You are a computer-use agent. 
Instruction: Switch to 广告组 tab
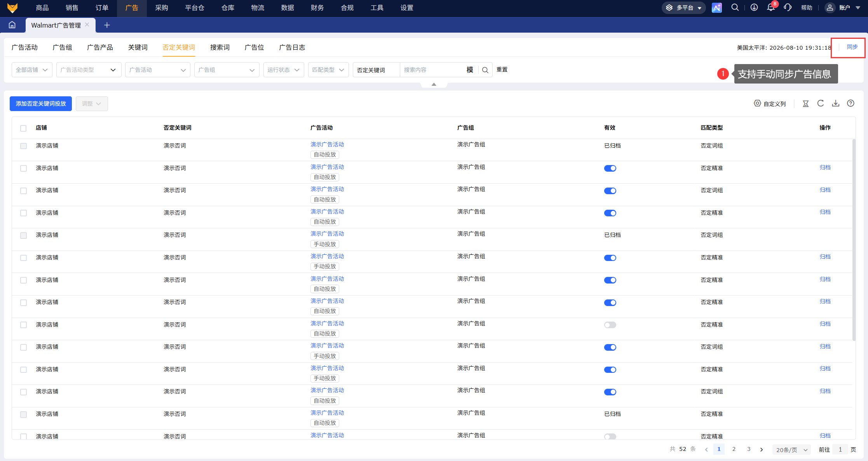(62, 47)
